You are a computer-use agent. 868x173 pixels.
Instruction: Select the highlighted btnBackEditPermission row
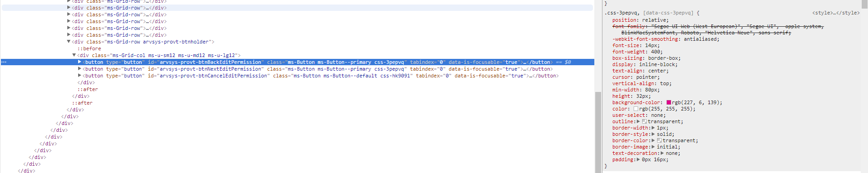(297, 62)
